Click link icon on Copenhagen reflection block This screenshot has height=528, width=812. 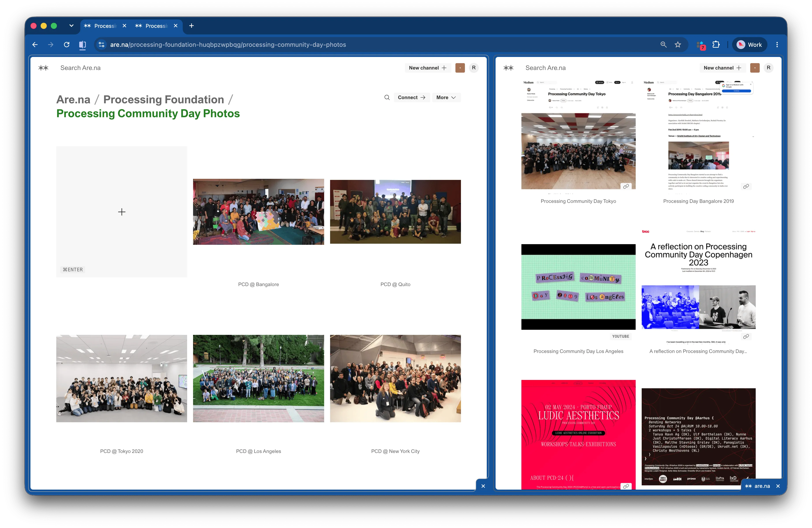point(746,337)
